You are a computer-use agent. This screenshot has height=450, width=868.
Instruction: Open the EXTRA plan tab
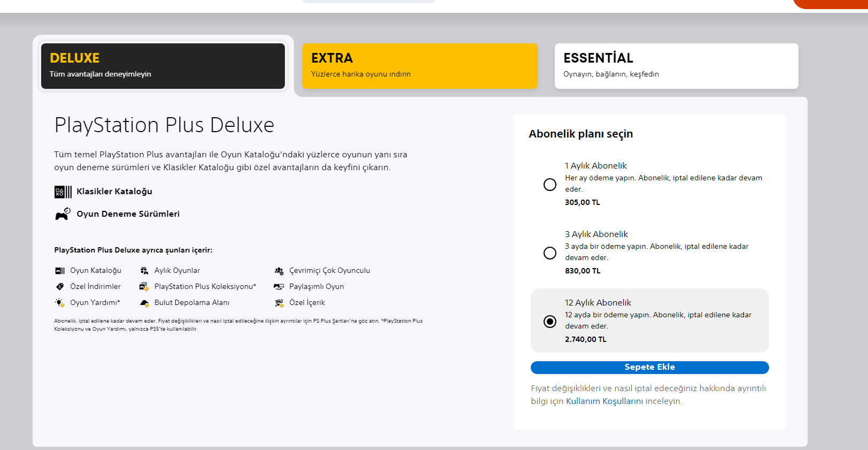[420, 66]
